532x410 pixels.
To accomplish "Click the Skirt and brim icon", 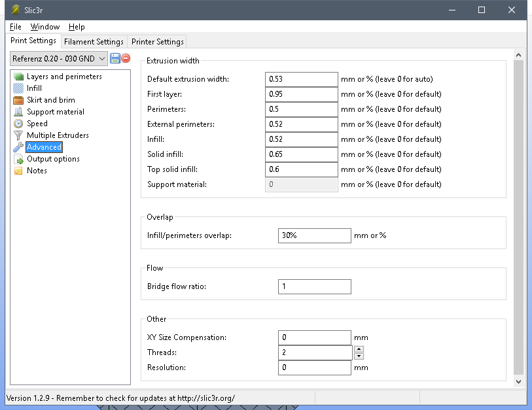I will tap(18, 100).
